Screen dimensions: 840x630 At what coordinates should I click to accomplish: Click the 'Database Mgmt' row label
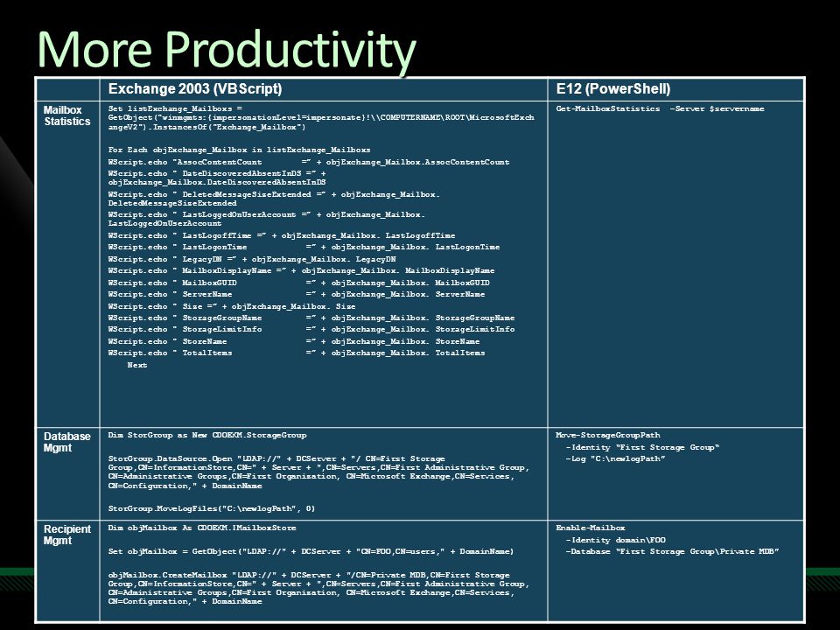pyautogui.click(x=67, y=442)
